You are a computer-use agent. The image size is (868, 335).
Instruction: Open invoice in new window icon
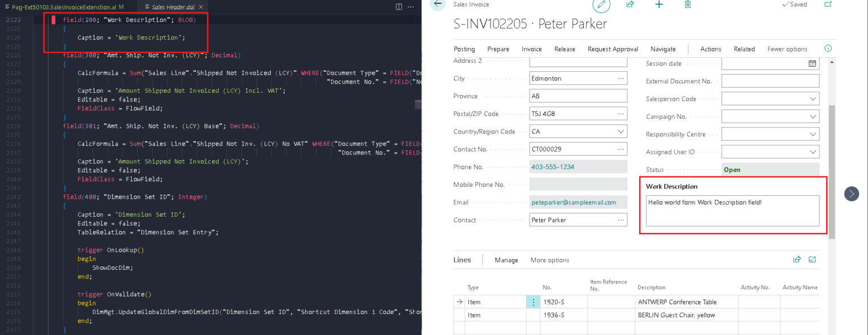click(828, 5)
